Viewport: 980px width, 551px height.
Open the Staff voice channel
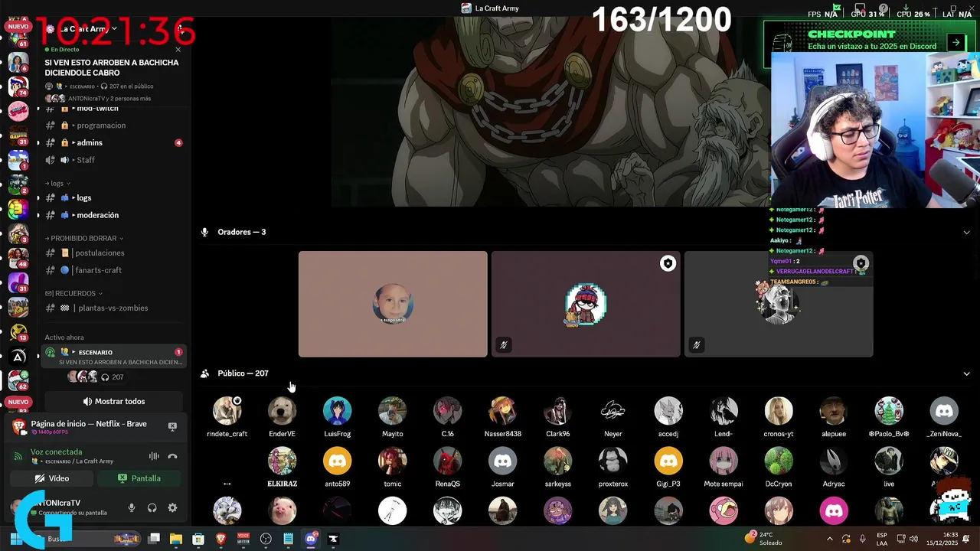113,160
